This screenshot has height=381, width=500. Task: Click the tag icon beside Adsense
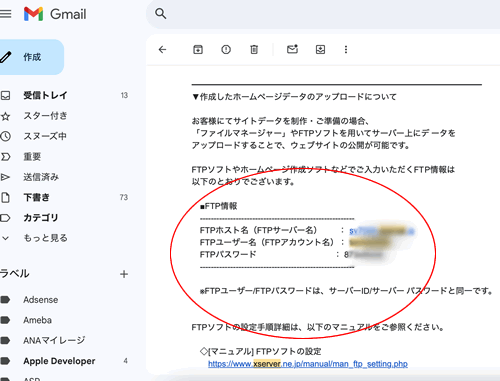pos(5,300)
